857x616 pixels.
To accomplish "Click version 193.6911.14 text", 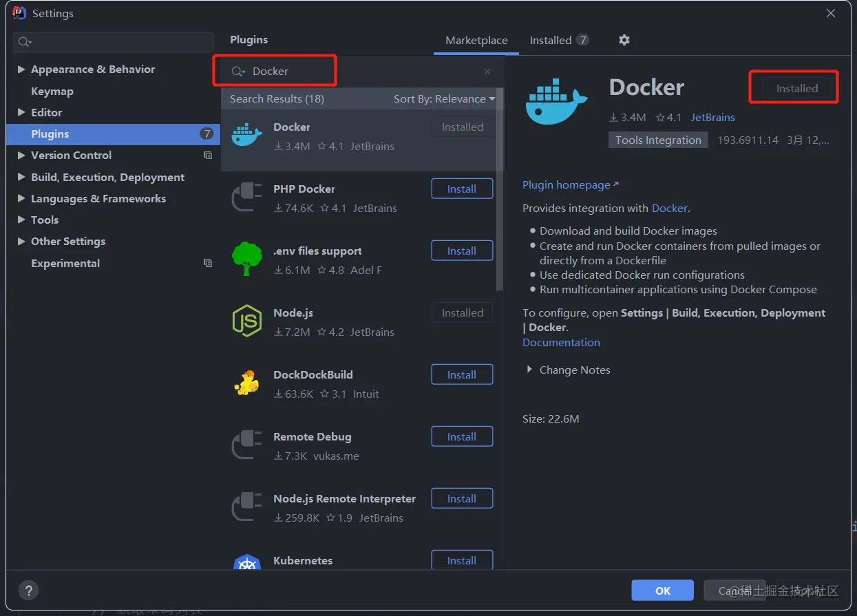I will [x=748, y=140].
